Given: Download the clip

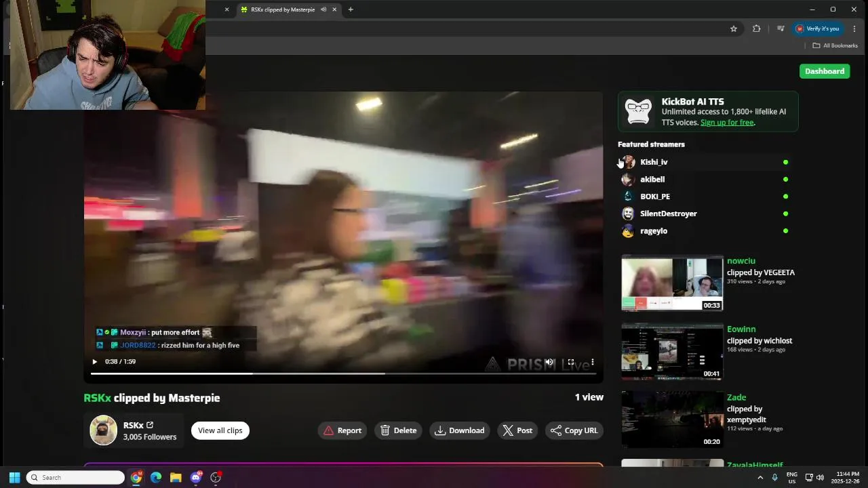Looking at the screenshot, I should tap(460, 430).
